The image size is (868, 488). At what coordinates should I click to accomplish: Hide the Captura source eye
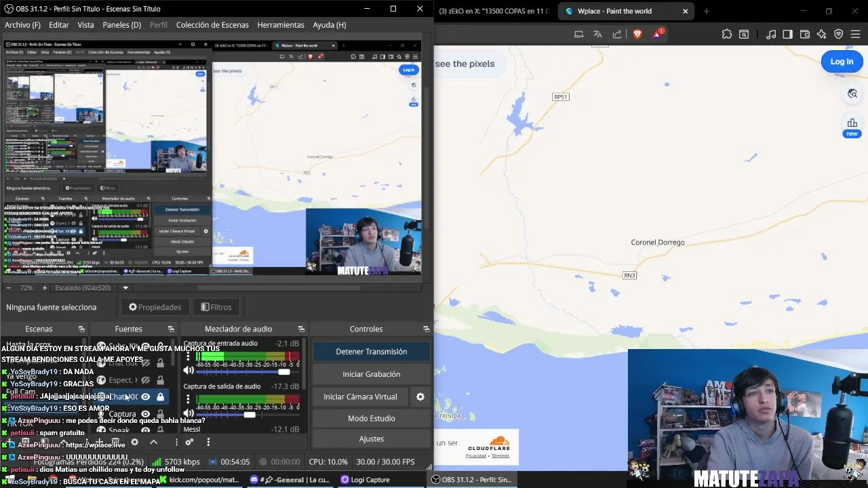point(145,413)
